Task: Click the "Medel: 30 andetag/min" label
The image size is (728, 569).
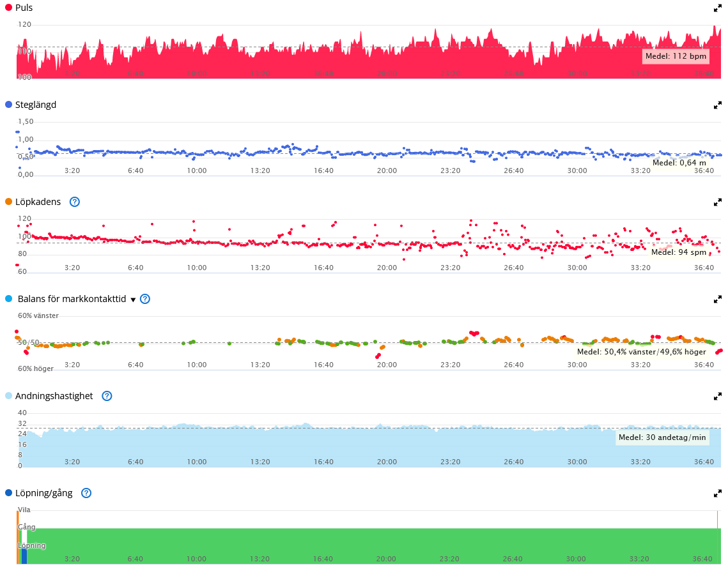Action: pos(662,437)
